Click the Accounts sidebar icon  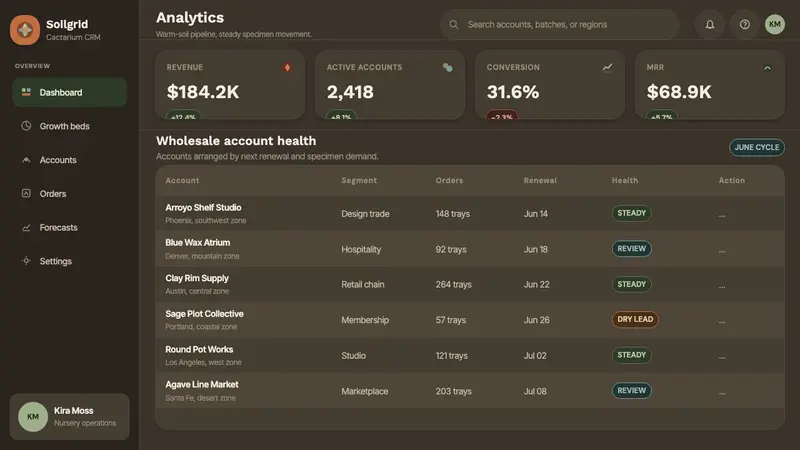26,160
